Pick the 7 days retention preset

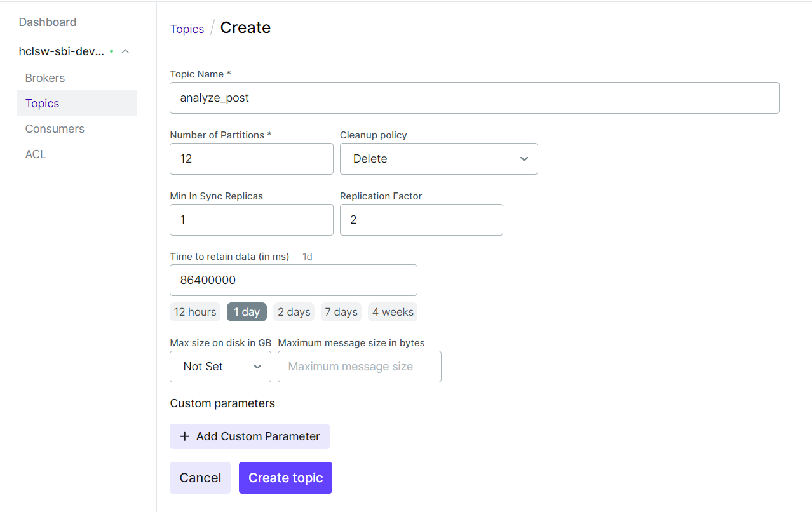tap(341, 312)
